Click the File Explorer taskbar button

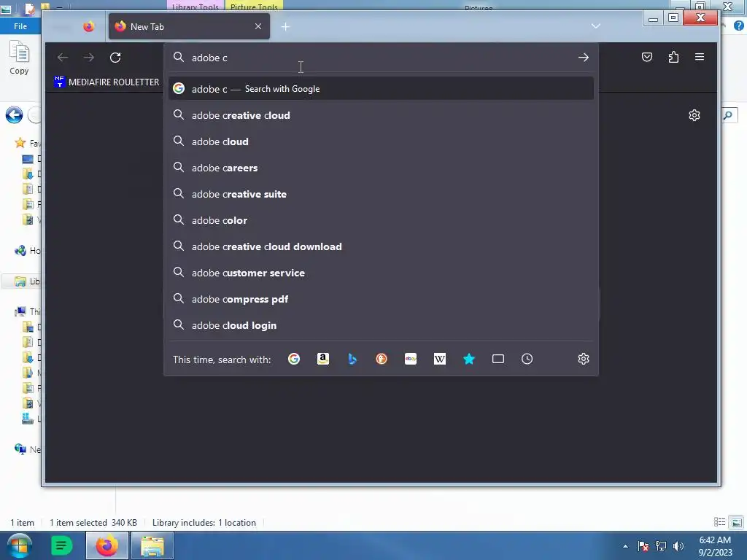point(152,545)
